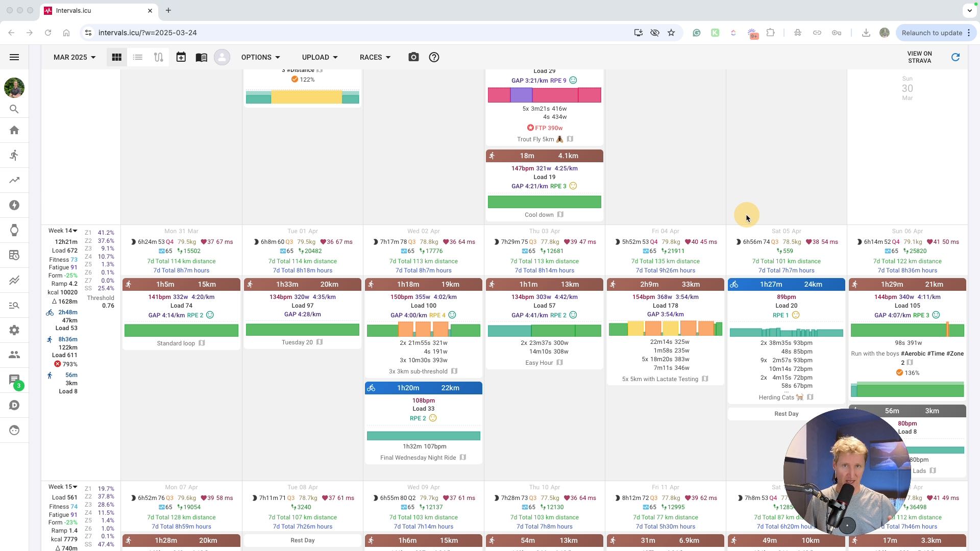Switch to calendar grid view icon
Image resolution: width=980 pixels, height=551 pixels.
click(x=117, y=57)
